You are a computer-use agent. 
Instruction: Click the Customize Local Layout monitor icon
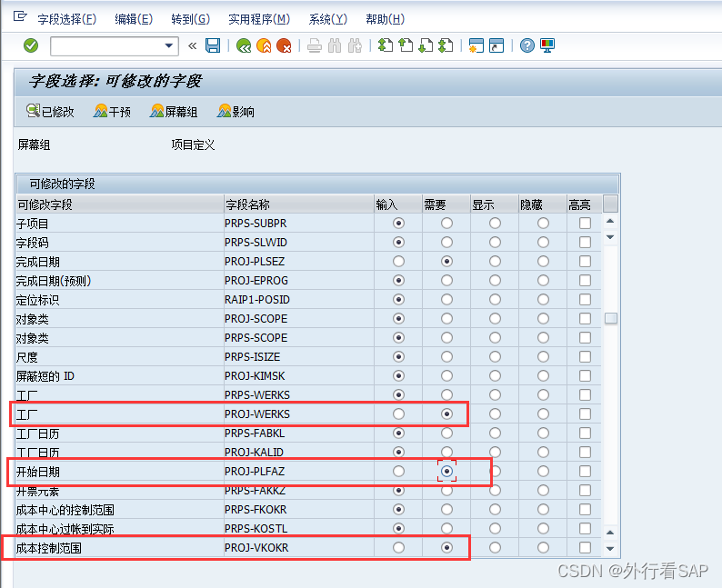coord(547,45)
